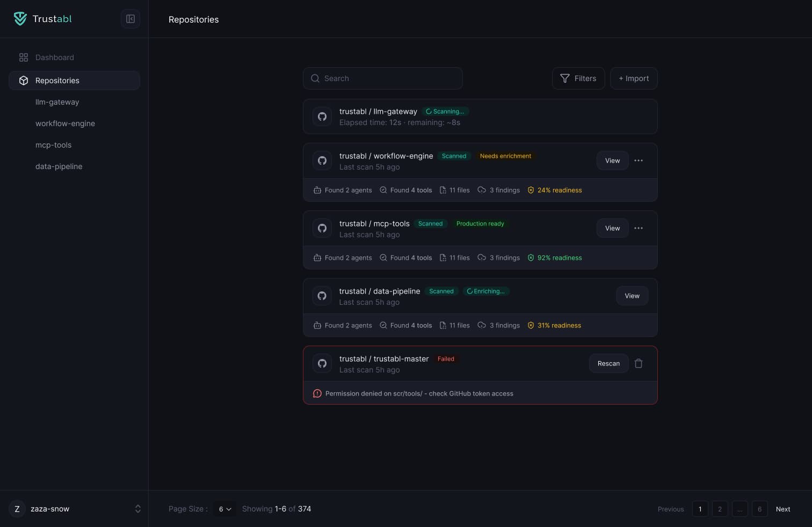The height and width of the screenshot is (527, 812).
Task: Click GitHub icon of data-pipeline card
Action: [322, 296]
